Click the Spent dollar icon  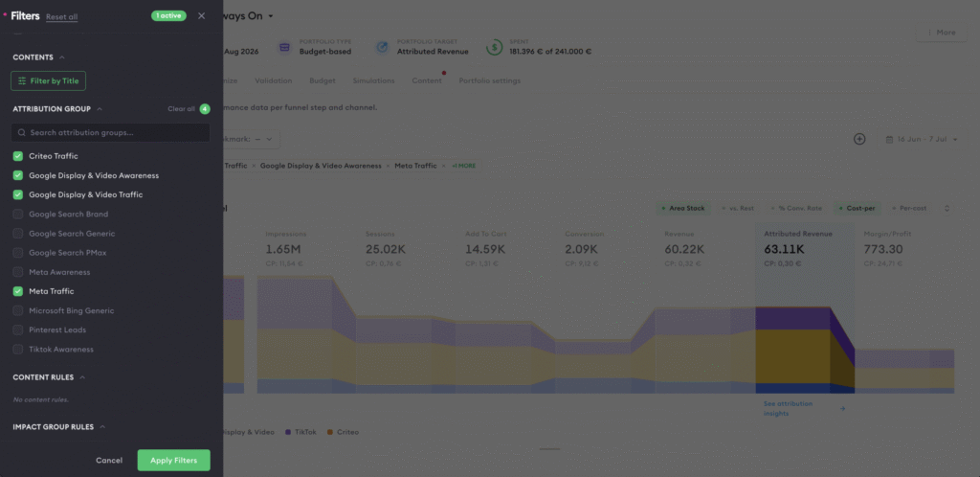495,47
